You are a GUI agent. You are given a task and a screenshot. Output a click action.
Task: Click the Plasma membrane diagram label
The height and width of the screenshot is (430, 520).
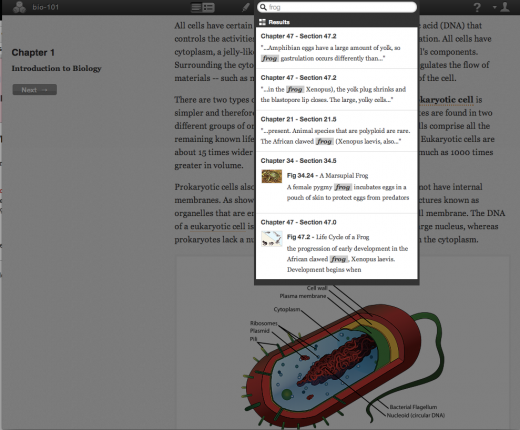(303, 296)
